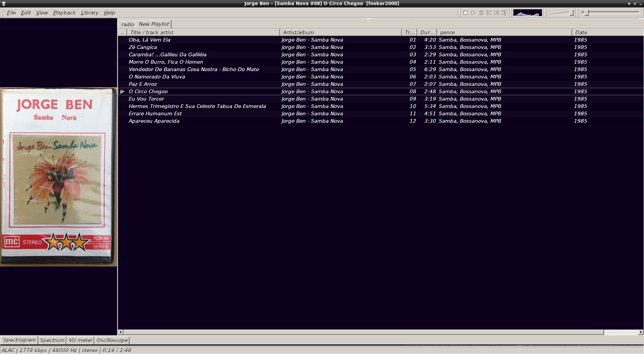
Task: Open the VU meter tab
Action: 80,340
